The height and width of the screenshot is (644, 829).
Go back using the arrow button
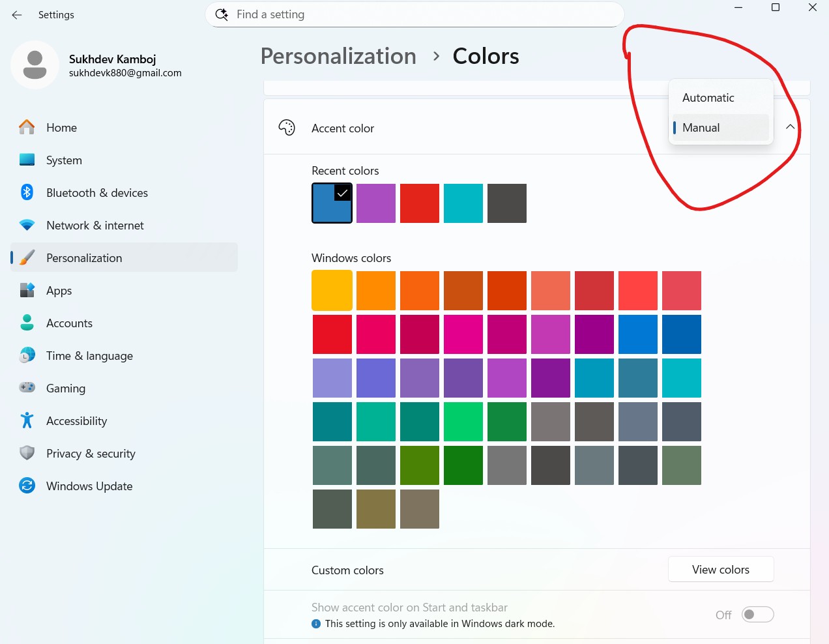pyautogui.click(x=16, y=14)
